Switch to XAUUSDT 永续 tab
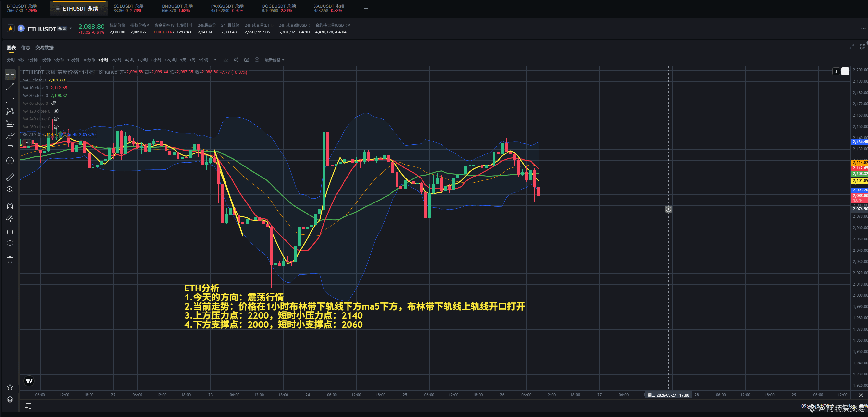 329,8
